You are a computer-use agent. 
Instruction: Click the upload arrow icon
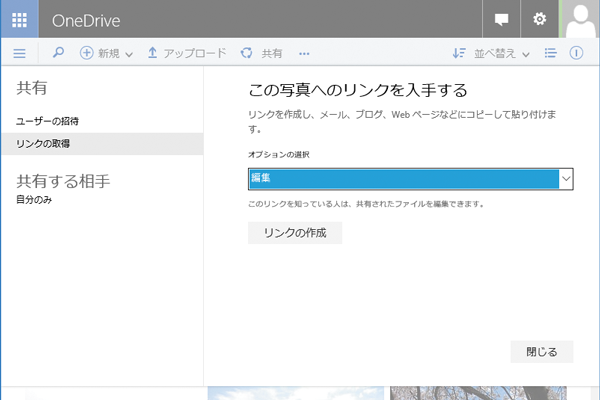(152, 53)
